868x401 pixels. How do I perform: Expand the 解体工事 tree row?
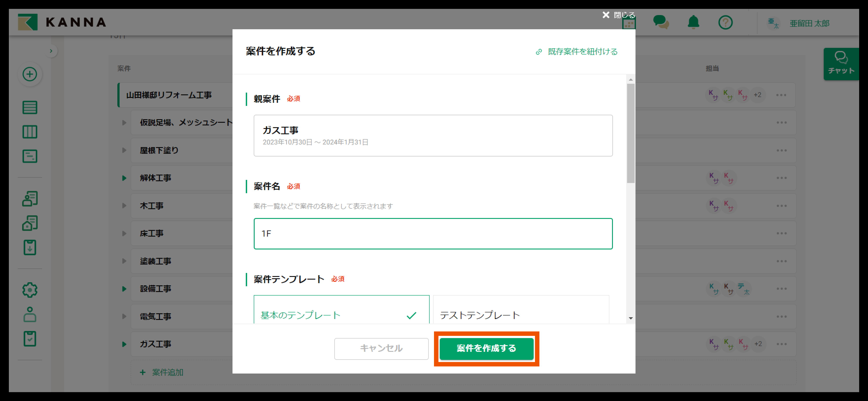pyautogui.click(x=124, y=178)
